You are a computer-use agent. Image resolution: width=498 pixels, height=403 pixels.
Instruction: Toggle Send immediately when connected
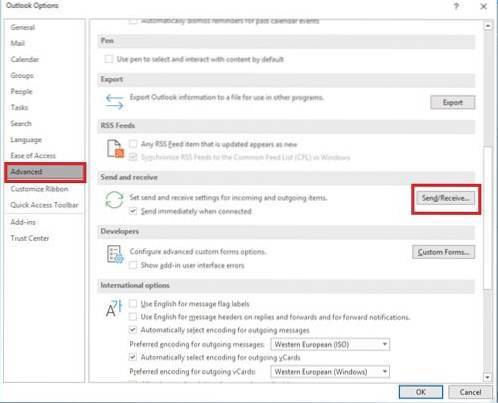[x=133, y=211]
